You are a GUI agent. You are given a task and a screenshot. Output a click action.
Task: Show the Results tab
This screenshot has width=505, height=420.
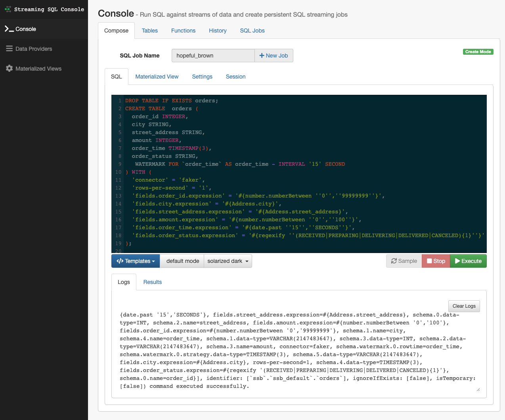pyautogui.click(x=152, y=282)
